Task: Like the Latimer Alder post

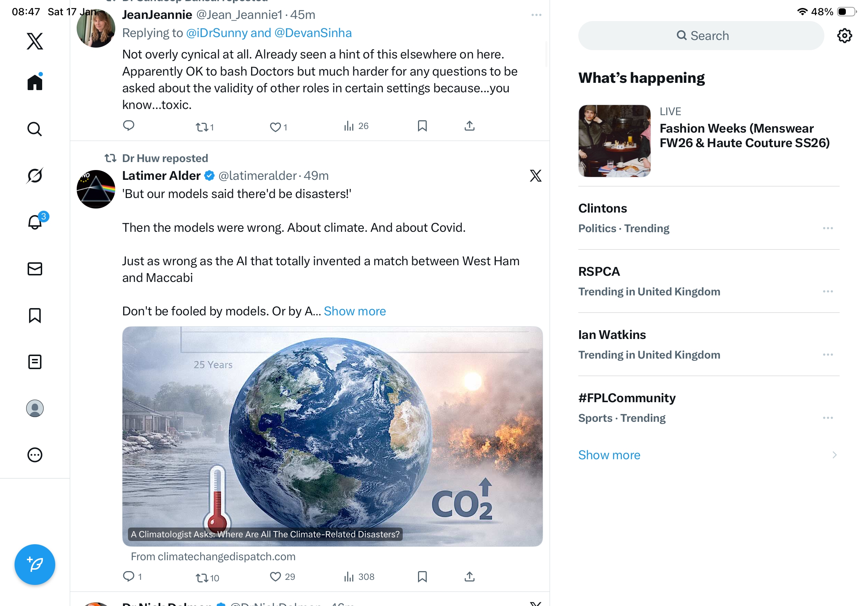Action: click(x=276, y=577)
